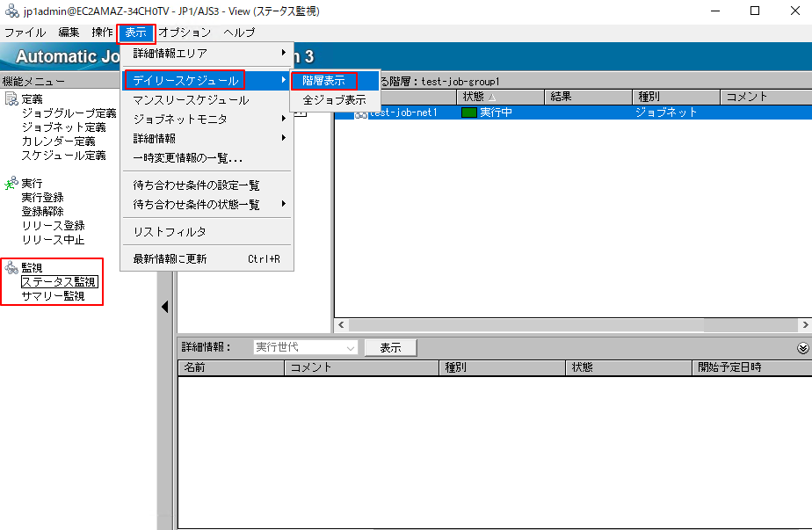The width and height of the screenshot is (812, 530).
Task: Select マンスリースケジュール menu entry
Action: click(x=207, y=99)
